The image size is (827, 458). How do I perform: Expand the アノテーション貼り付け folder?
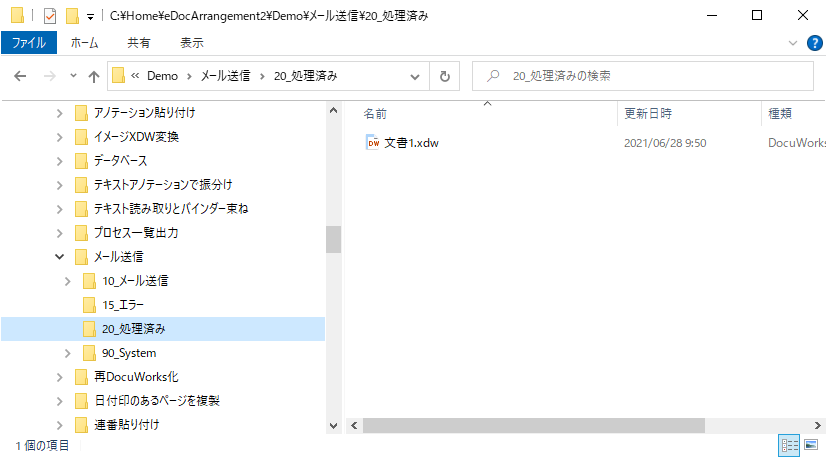[x=60, y=113]
